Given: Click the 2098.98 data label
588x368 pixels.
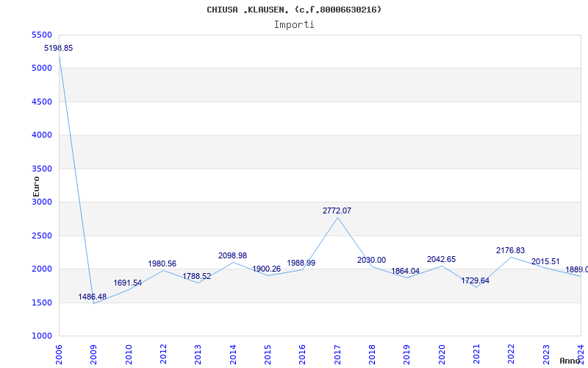Looking at the screenshot, I should [x=232, y=255].
